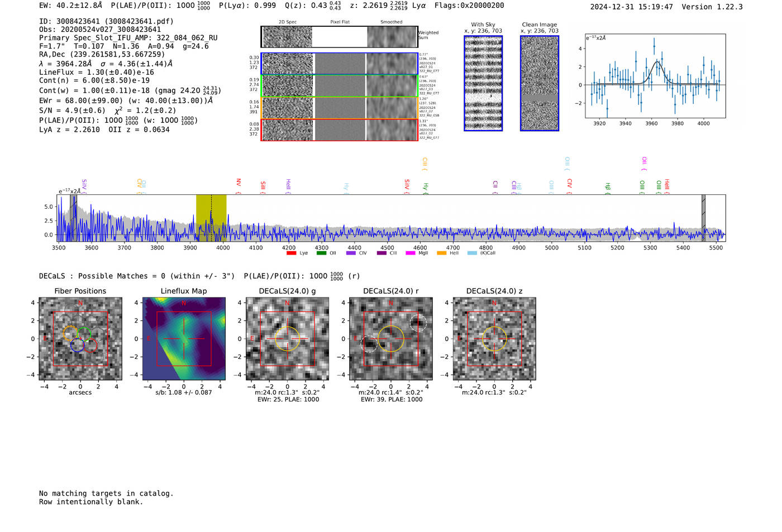
Task: Open the DECaLS(24.0) r image
Action: pyautogui.click(x=390, y=338)
